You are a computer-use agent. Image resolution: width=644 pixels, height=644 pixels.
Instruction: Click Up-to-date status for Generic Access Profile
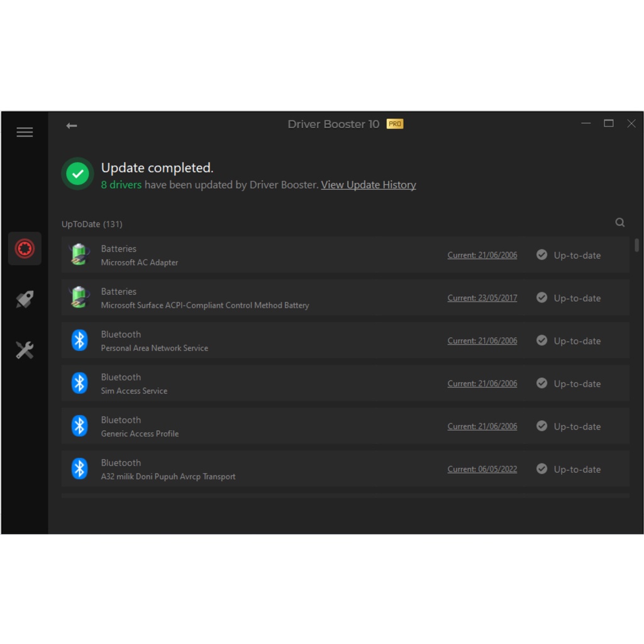[x=577, y=427]
